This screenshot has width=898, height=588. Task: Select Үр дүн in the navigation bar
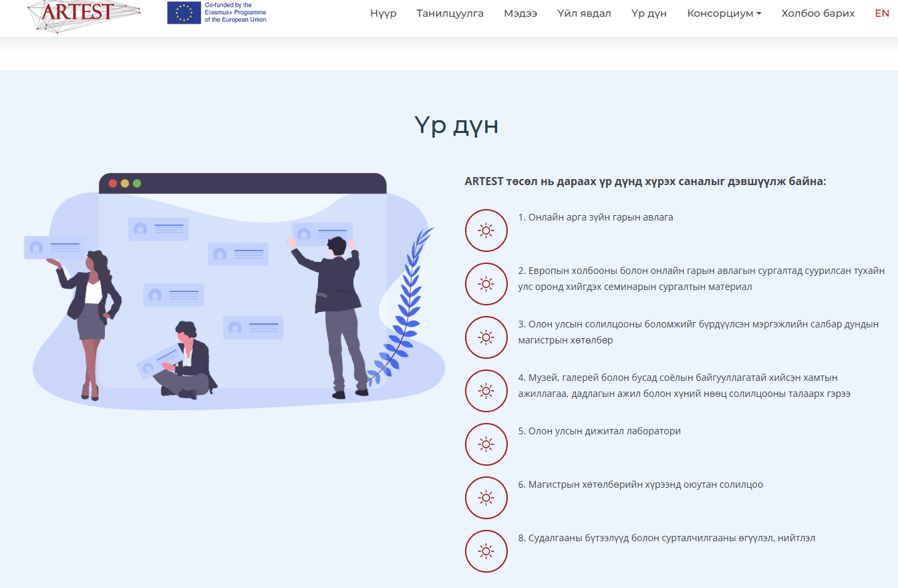point(649,13)
